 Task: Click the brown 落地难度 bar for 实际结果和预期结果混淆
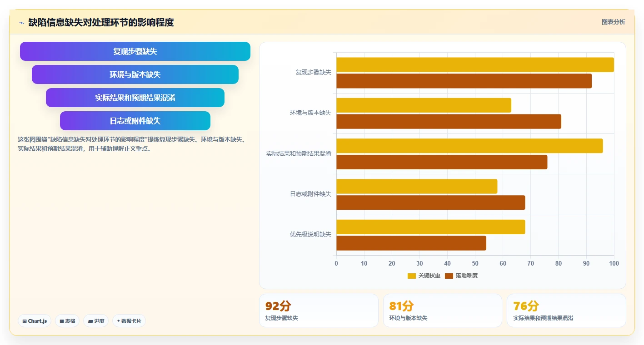[442, 162]
